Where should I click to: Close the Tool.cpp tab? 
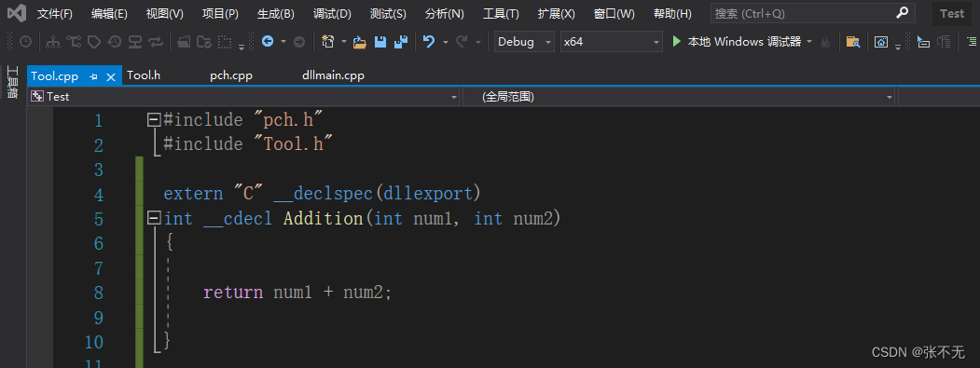pyautogui.click(x=111, y=76)
